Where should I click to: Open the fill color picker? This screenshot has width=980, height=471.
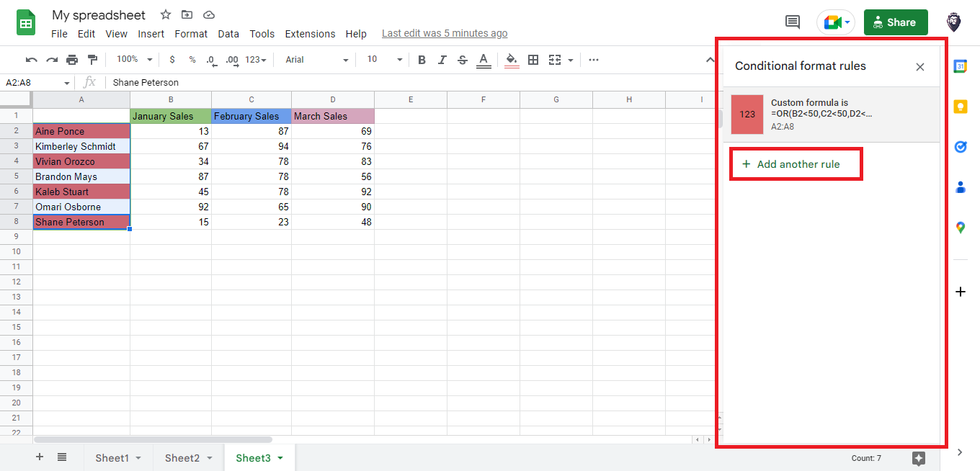(x=511, y=60)
